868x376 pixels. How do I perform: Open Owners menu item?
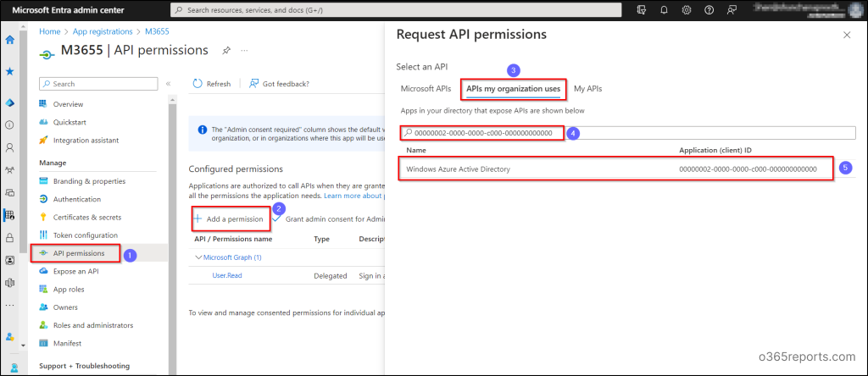pos(65,307)
